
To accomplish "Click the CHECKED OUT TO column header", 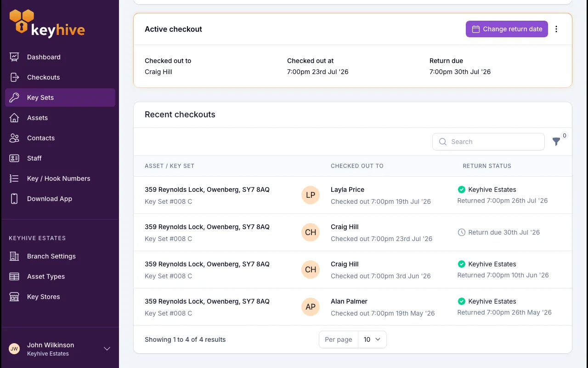I will pyautogui.click(x=357, y=166).
